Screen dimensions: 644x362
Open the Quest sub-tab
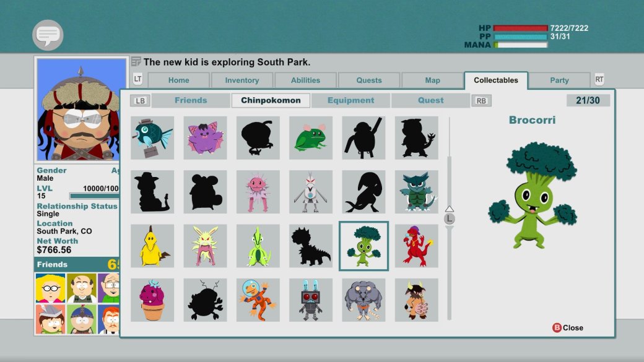point(430,100)
